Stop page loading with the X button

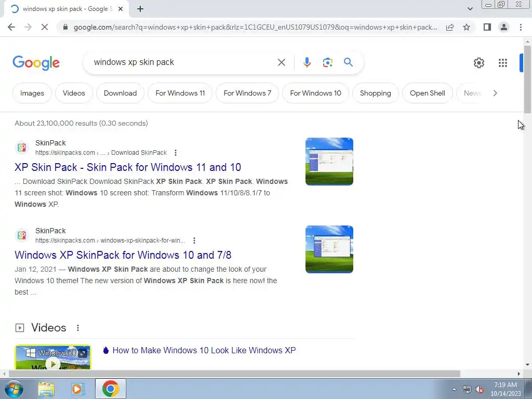point(45,27)
